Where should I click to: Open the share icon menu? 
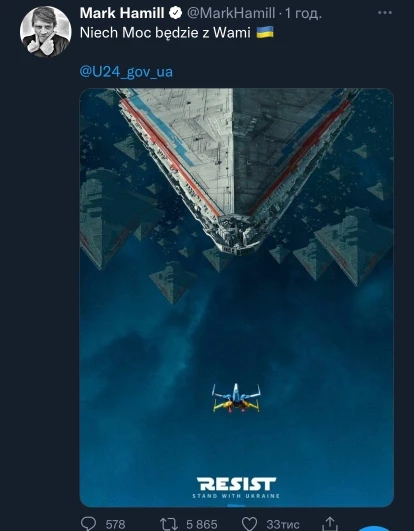pyautogui.click(x=330, y=523)
